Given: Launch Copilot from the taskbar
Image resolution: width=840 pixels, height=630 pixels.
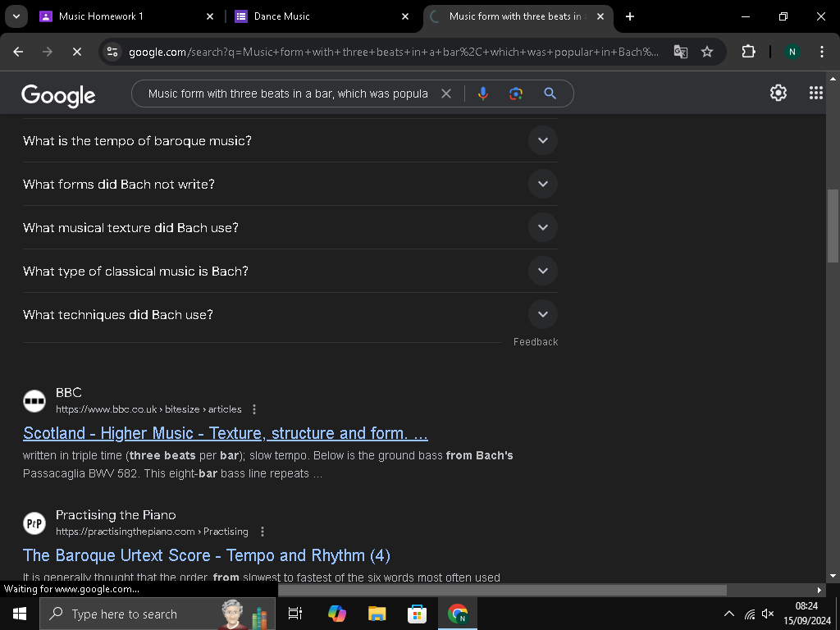Looking at the screenshot, I should click(337, 614).
